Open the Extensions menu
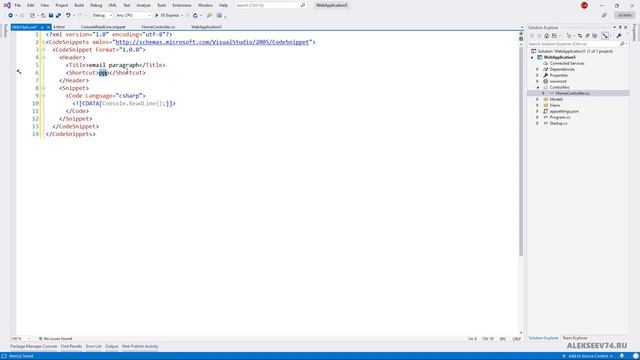The width and height of the screenshot is (640, 360). pos(182,5)
